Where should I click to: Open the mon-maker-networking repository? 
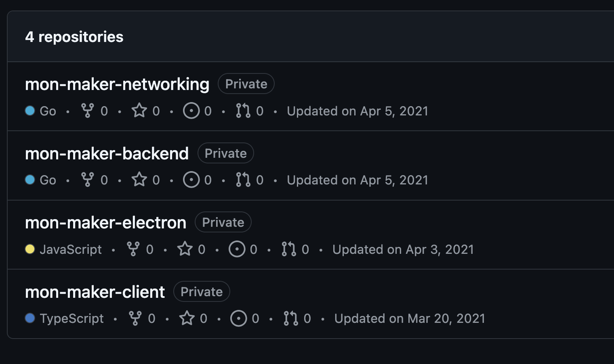coord(117,84)
